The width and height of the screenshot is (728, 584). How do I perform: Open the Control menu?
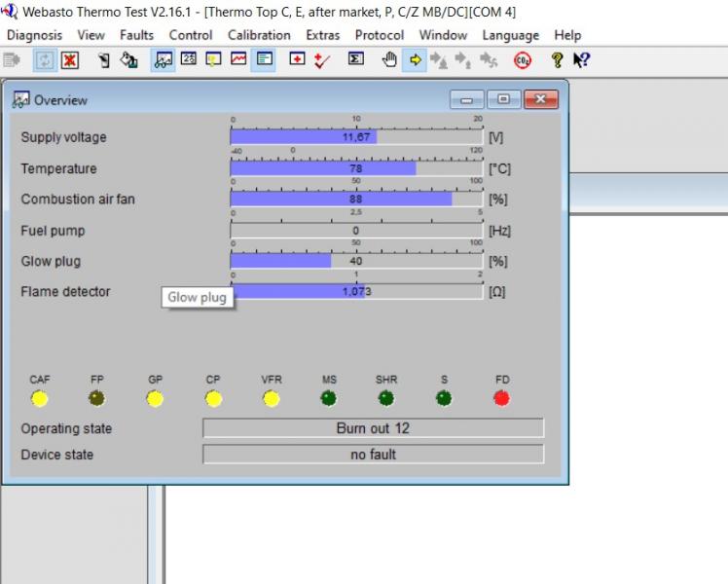pos(191,35)
